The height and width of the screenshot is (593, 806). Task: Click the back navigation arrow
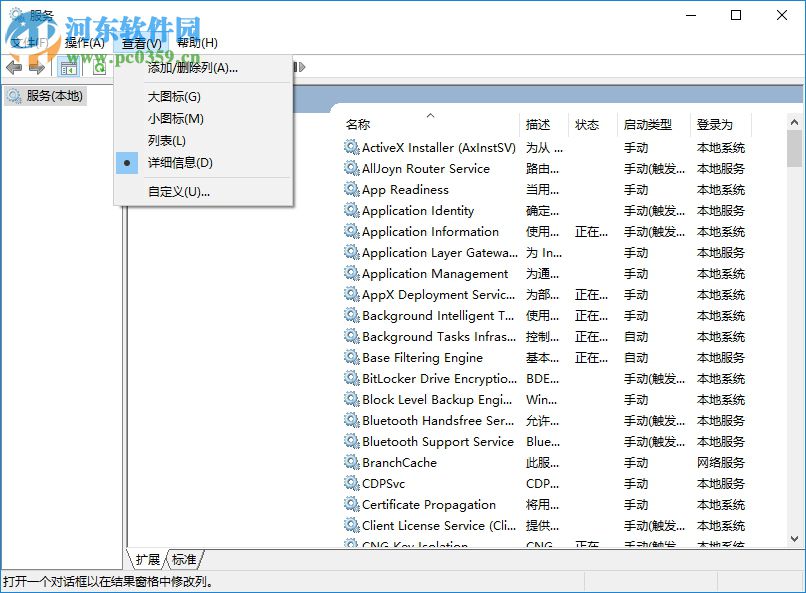[x=14, y=67]
